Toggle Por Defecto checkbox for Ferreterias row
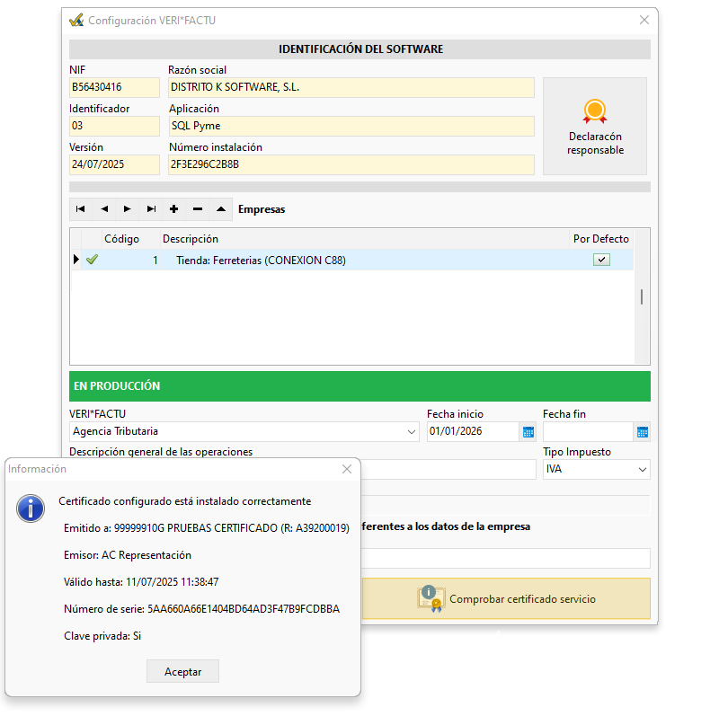 point(602,261)
